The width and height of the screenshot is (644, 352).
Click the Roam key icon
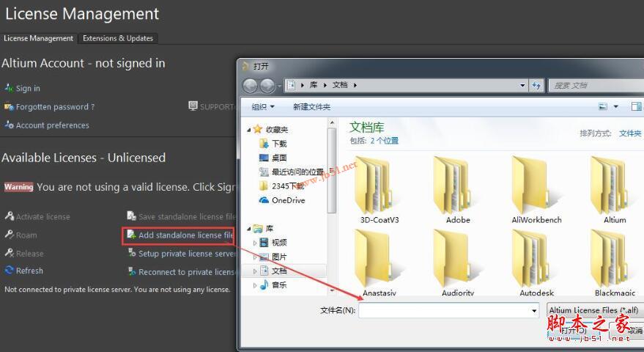click(x=10, y=235)
